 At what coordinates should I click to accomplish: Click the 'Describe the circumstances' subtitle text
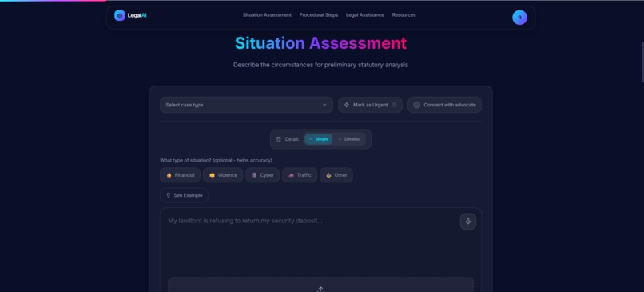tap(320, 65)
